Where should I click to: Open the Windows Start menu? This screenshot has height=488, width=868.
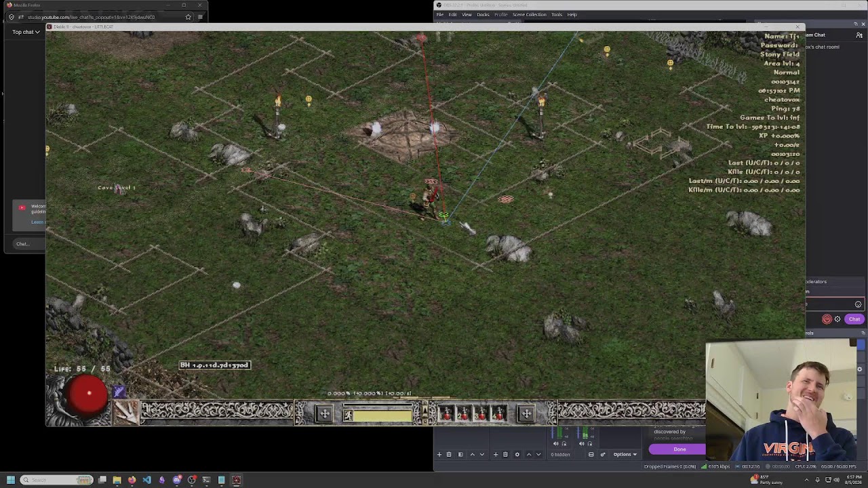[10, 480]
